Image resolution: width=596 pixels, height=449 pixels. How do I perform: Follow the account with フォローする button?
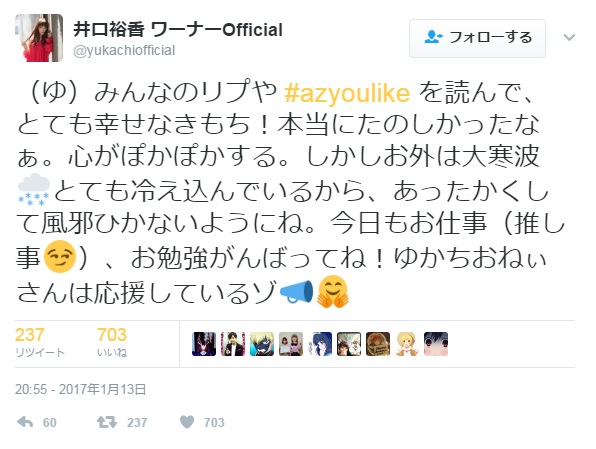(x=477, y=38)
